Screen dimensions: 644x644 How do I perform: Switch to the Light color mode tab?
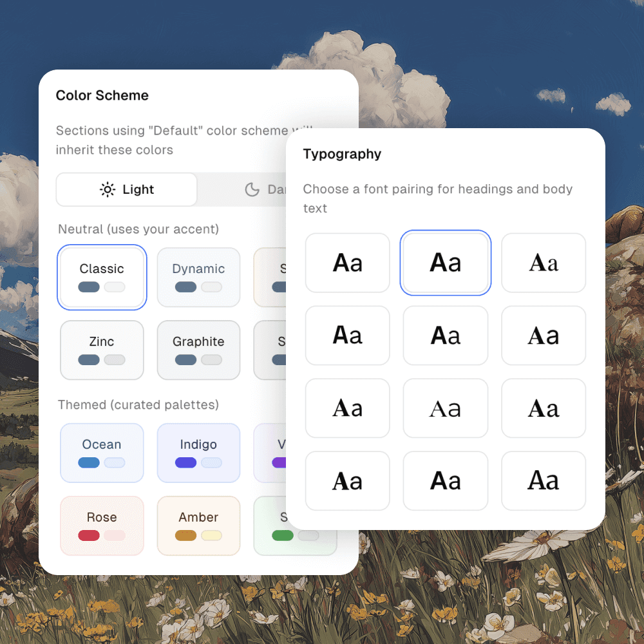(127, 189)
